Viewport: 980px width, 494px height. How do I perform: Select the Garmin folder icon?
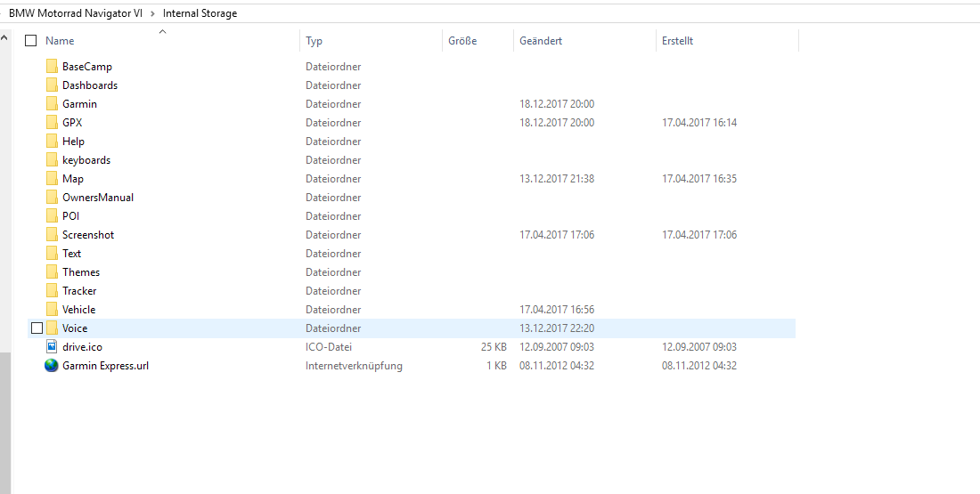coord(52,104)
